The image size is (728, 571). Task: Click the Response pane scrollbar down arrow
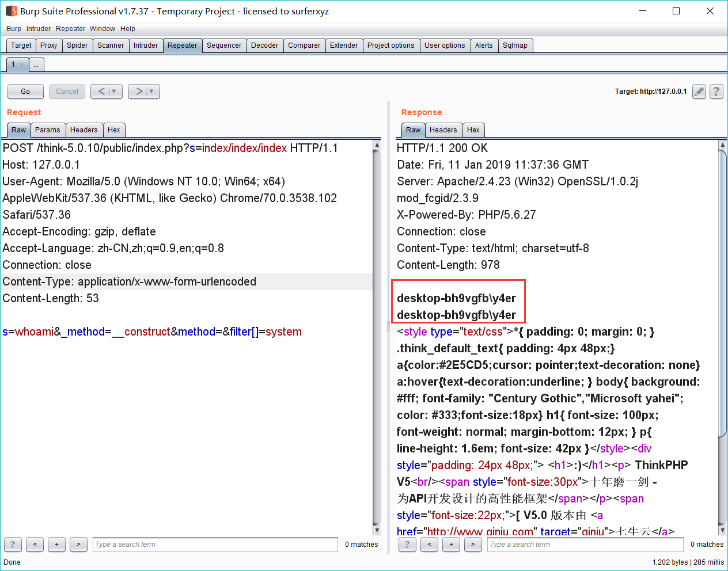click(722, 530)
